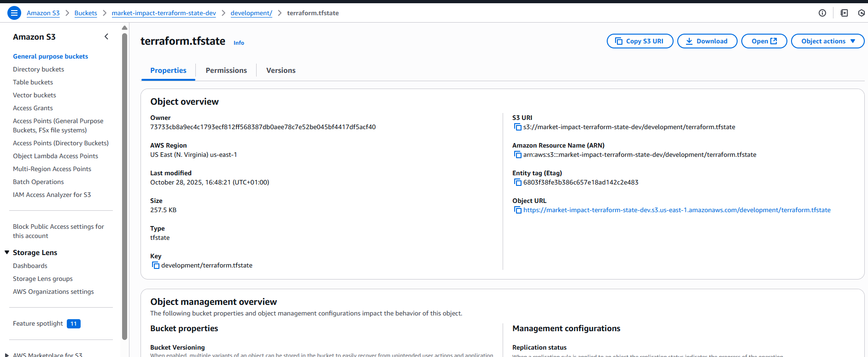Open Block Public Access settings for account
Viewport: 868px width, 357px height.
59,231
